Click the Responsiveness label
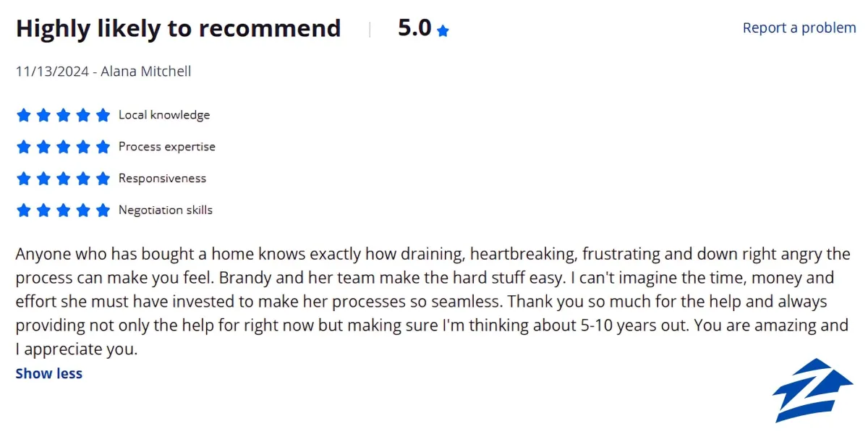The height and width of the screenshot is (434, 868). [163, 179]
